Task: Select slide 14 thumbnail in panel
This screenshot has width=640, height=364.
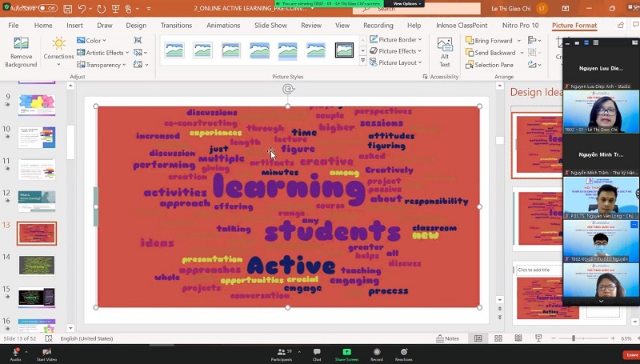Action: pyautogui.click(x=37, y=265)
